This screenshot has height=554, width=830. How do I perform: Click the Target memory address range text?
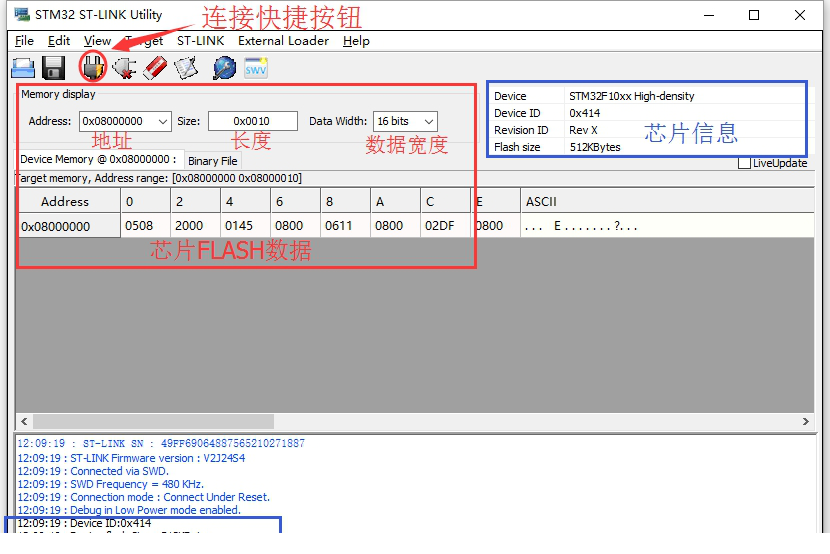tap(158, 178)
